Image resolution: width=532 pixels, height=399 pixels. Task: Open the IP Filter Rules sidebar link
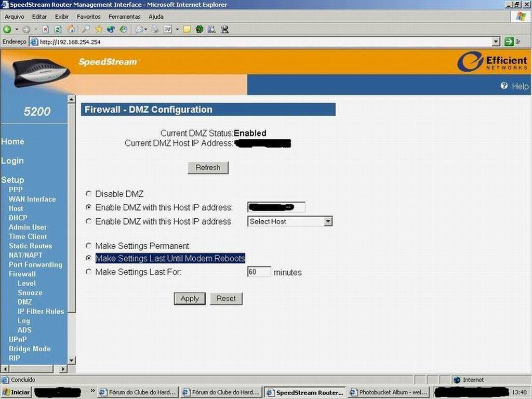(41, 312)
